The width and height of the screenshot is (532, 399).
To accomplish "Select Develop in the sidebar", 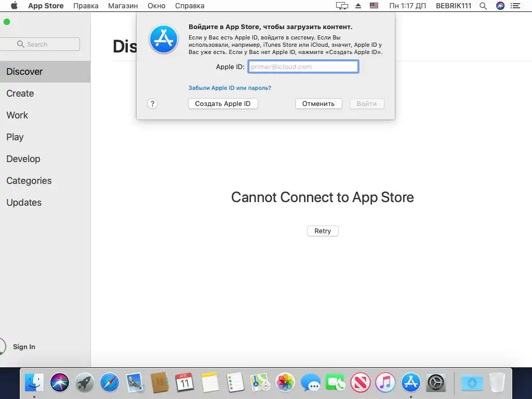I will (45, 159).
